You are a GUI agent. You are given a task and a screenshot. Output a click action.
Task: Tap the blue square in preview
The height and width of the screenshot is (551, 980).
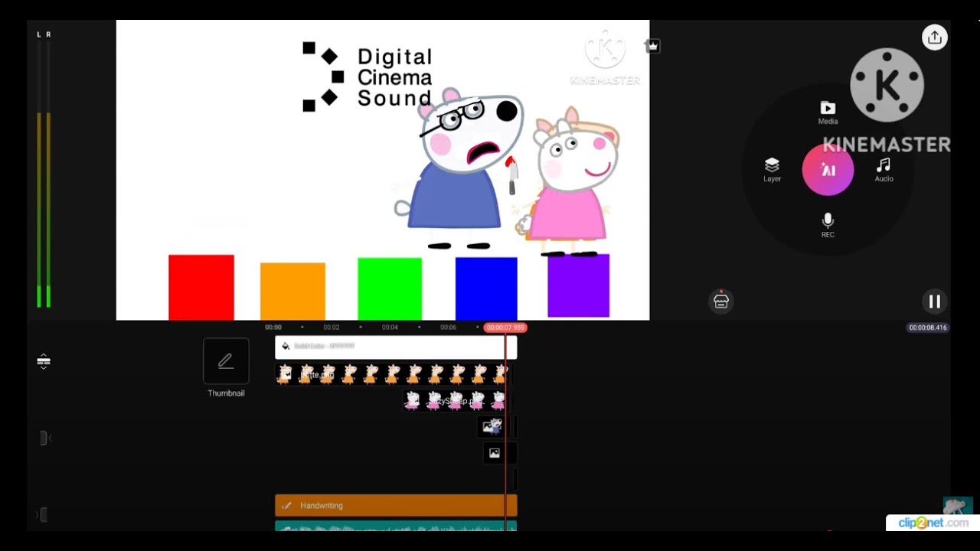[486, 289]
